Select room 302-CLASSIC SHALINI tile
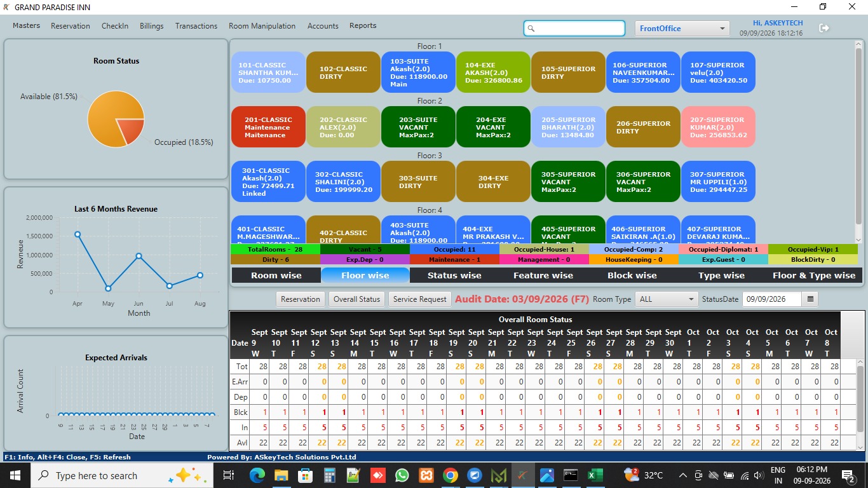Screen dimensions: 868x488 [343, 182]
